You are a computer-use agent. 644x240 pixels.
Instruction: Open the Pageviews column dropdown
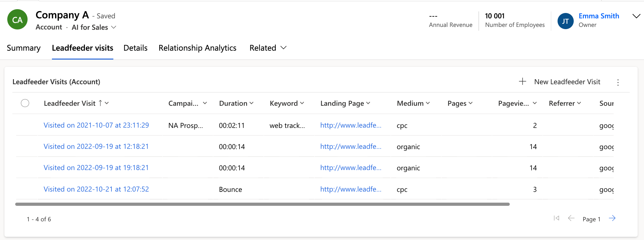coord(535,103)
